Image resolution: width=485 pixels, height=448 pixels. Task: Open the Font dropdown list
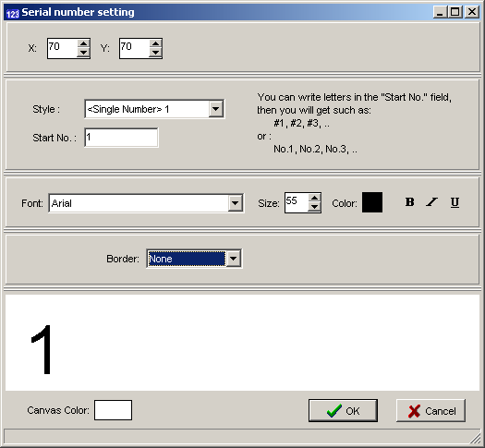click(236, 203)
